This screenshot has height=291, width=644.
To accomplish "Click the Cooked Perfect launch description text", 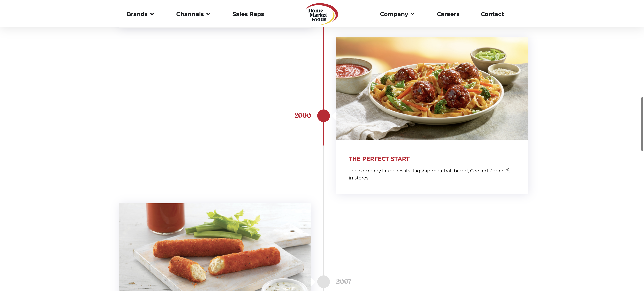I will [429, 174].
